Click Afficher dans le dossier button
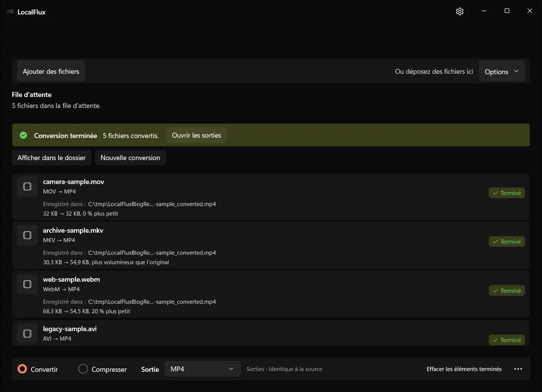Image resolution: width=542 pixels, height=392 pixels. 51,158
